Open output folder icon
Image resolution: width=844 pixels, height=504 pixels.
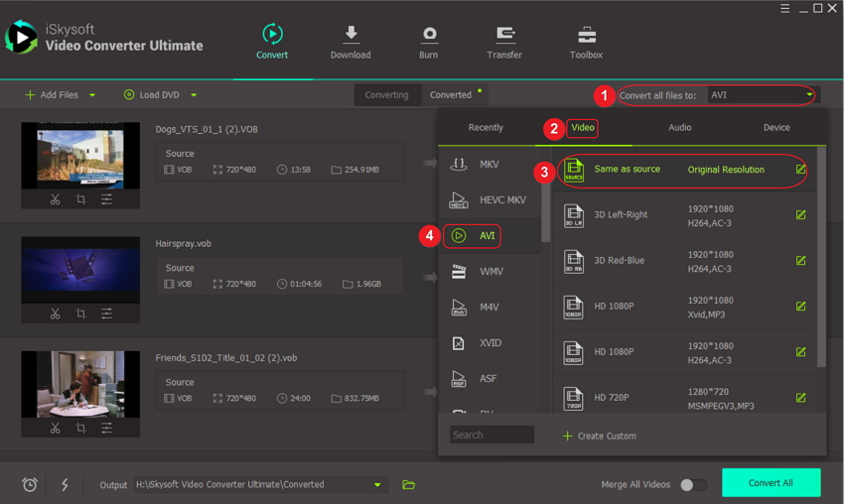coord(408,485)
